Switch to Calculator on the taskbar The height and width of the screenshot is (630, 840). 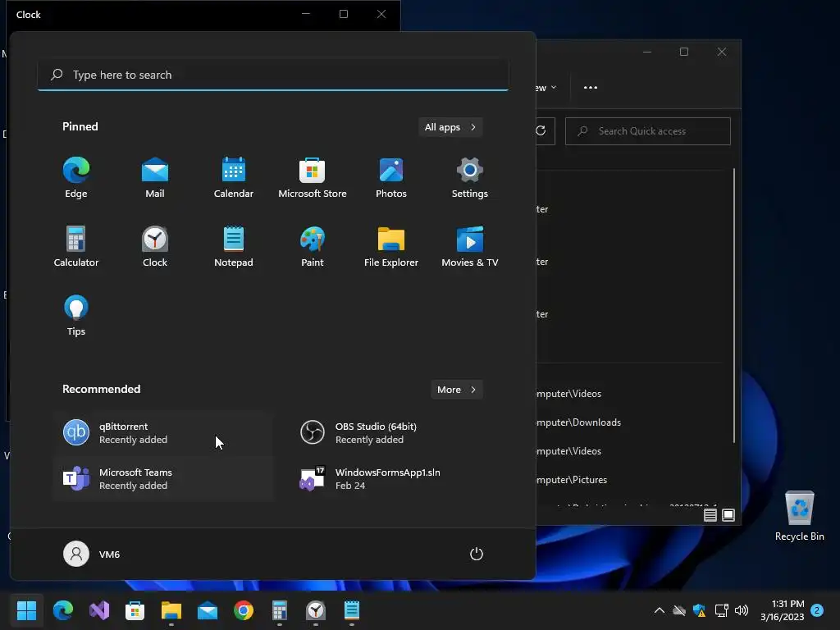tap(280, 610)
